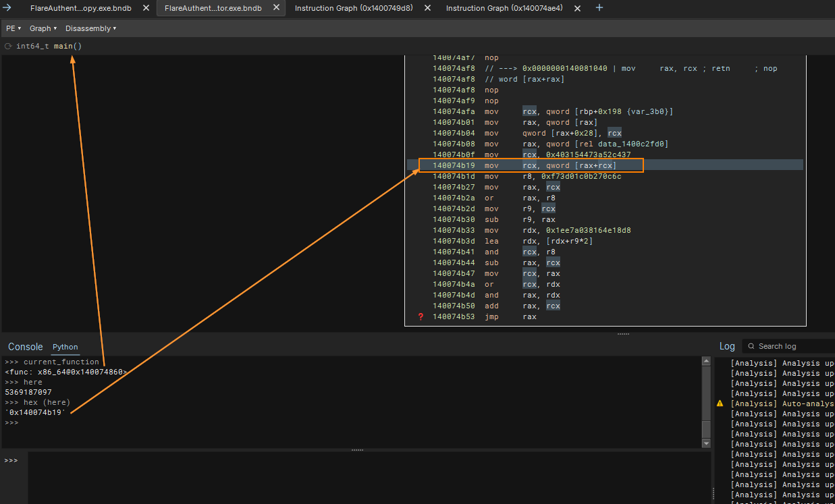Expand the Graph view type dropdown
This screenshot has height=504, width=835.
click(x=43, y=28)
